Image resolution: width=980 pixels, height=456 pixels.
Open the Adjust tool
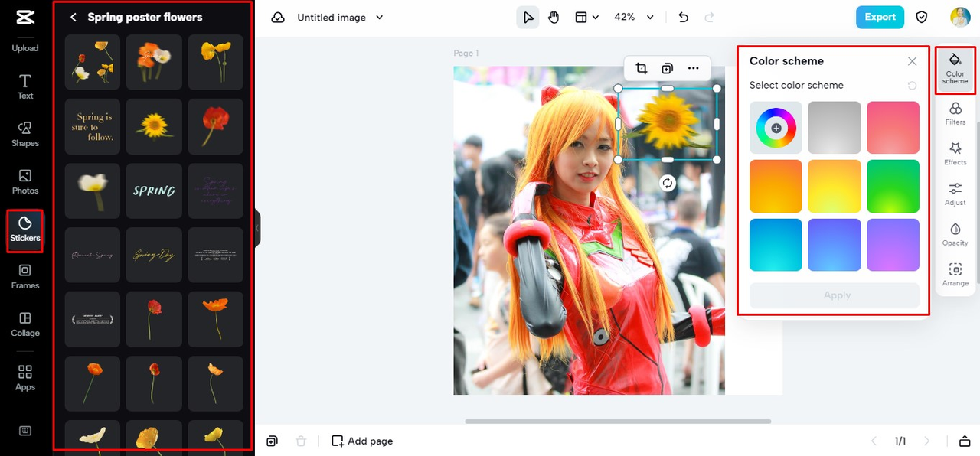click(x=955, y=194)
